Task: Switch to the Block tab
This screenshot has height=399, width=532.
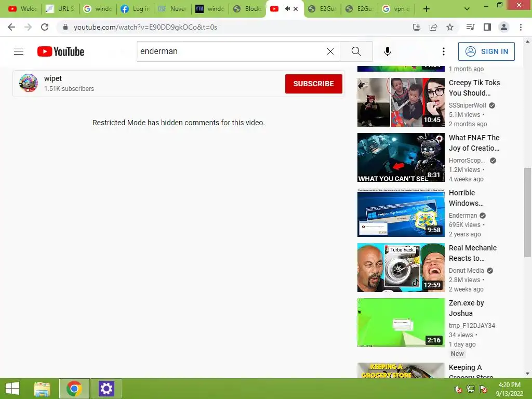Action: pyautogui.click(x=247, y=9)
